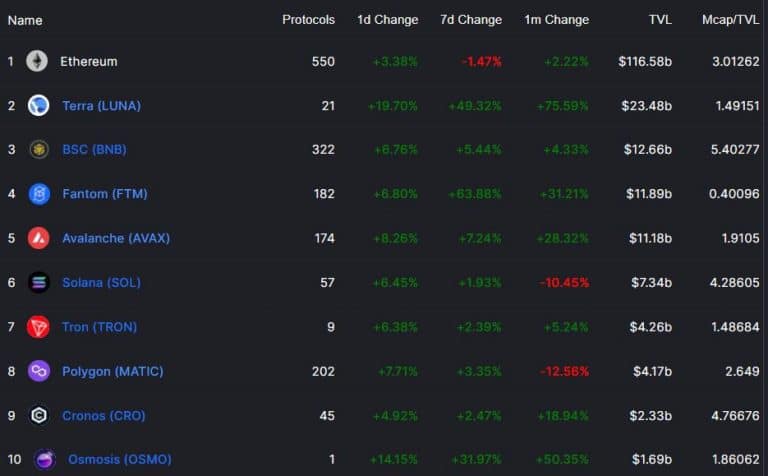Sort by the Protocols column header
The width and height of the screenshot is (768, 476).
[x=309, y=20]
